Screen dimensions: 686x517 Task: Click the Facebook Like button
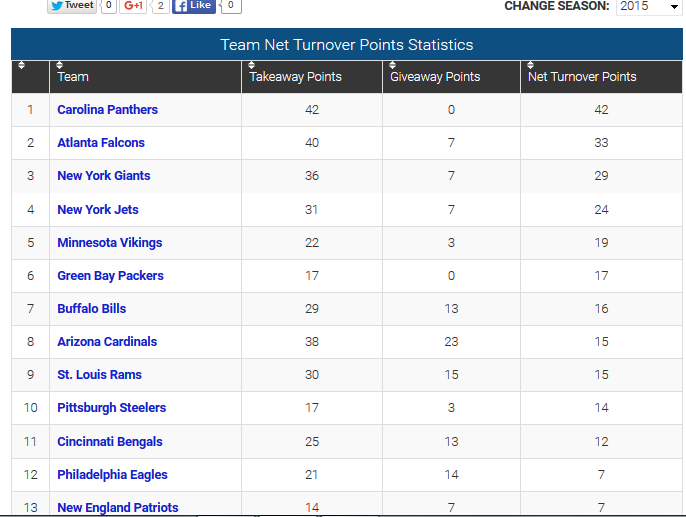click(194, 6)
